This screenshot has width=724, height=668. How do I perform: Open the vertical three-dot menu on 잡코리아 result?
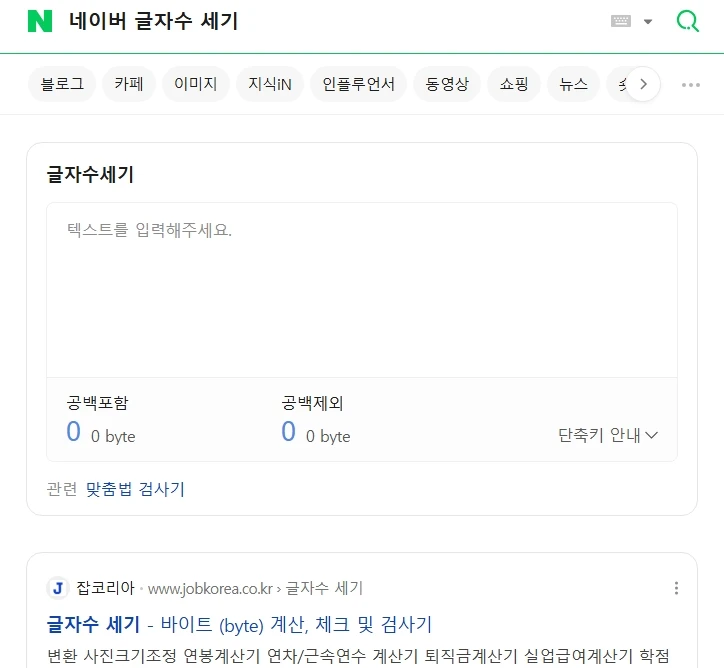[676, 588]
